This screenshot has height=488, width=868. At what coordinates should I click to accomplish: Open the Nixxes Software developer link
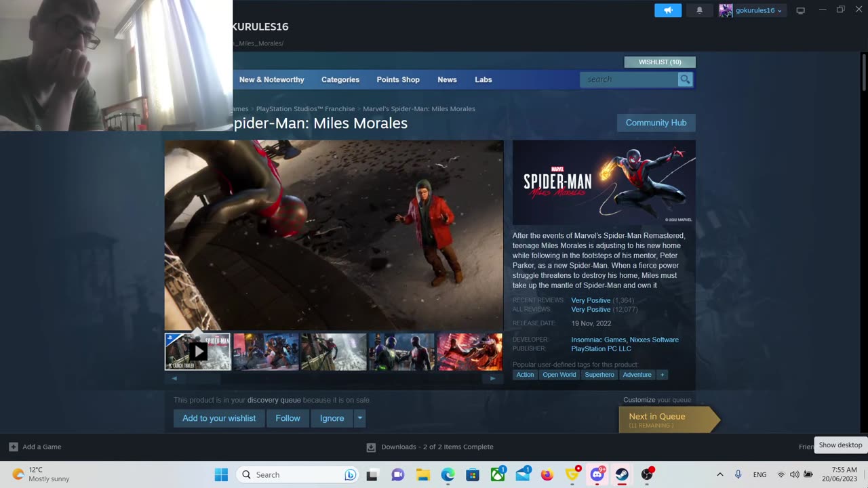coord(654,340)
